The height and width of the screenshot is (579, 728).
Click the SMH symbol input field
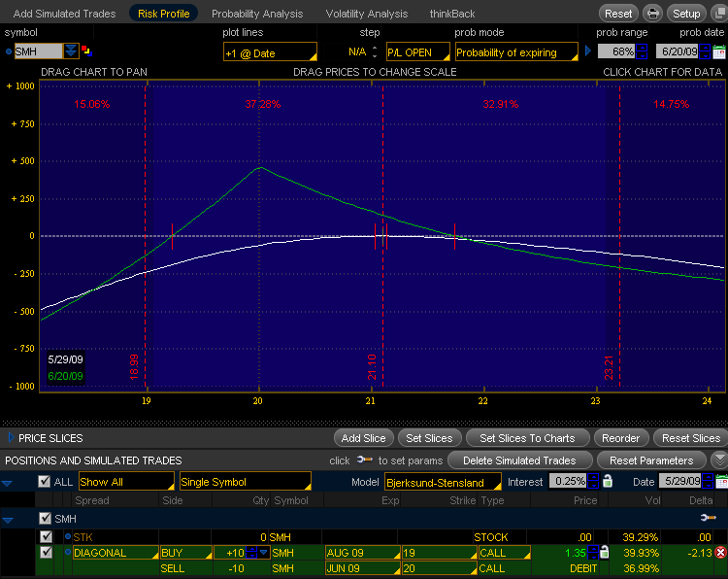click(39, 51)
